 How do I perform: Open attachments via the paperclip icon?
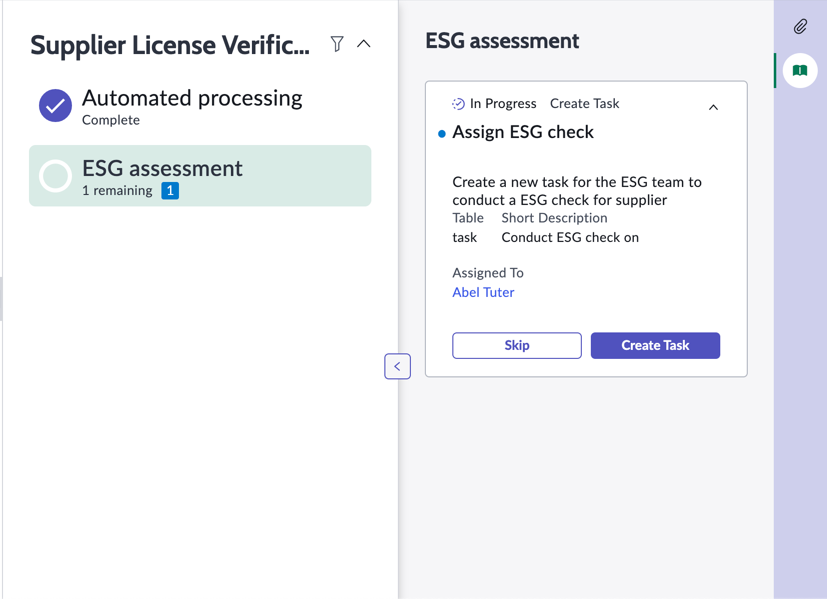(800, 27)
